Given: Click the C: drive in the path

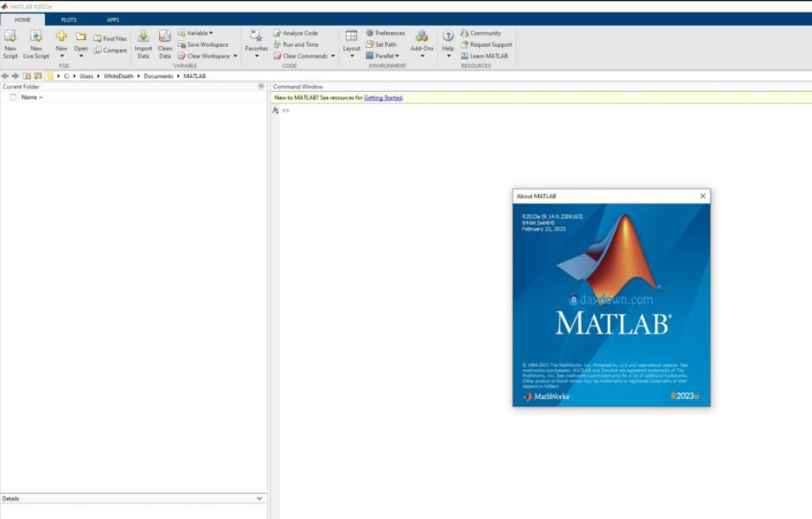Looking at the screenshot, I should (x=66, y=76).
